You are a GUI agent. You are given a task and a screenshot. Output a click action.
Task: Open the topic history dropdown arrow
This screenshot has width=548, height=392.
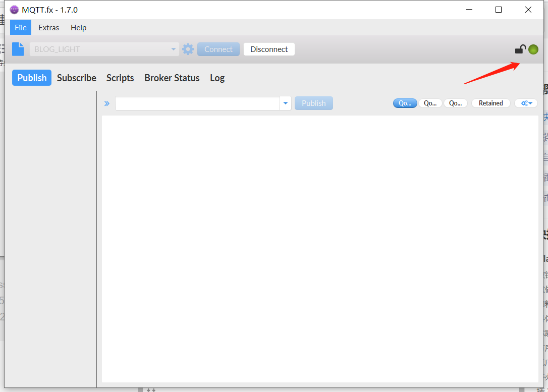286,103
